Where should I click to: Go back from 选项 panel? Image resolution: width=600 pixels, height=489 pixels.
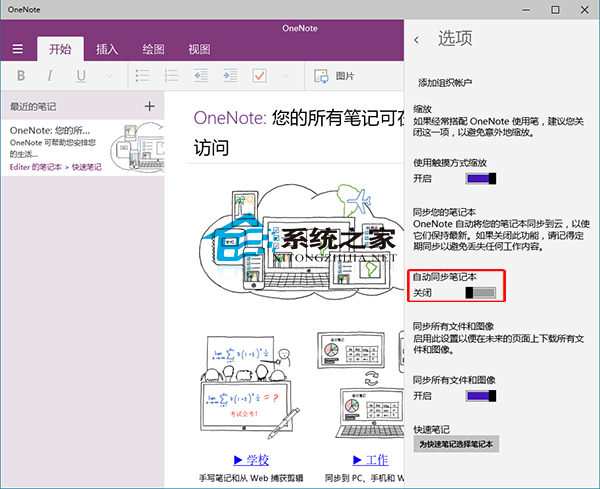pos(416,40)
